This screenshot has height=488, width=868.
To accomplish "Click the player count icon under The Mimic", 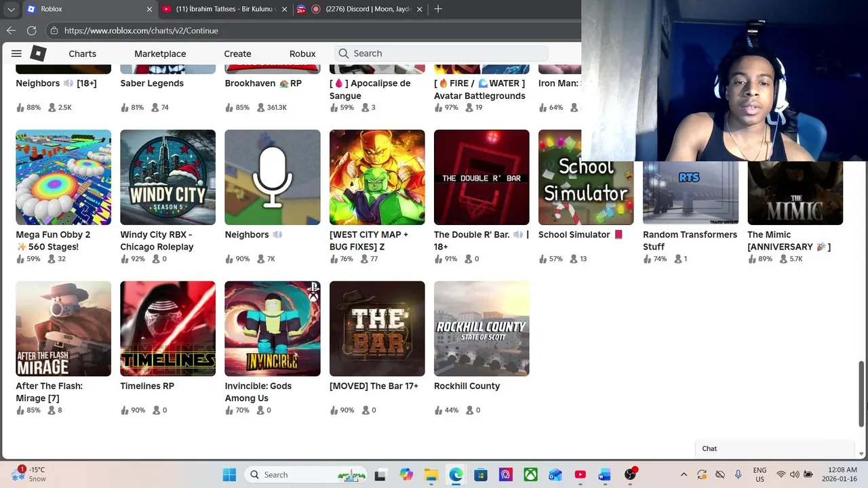I will click(783, 259).
